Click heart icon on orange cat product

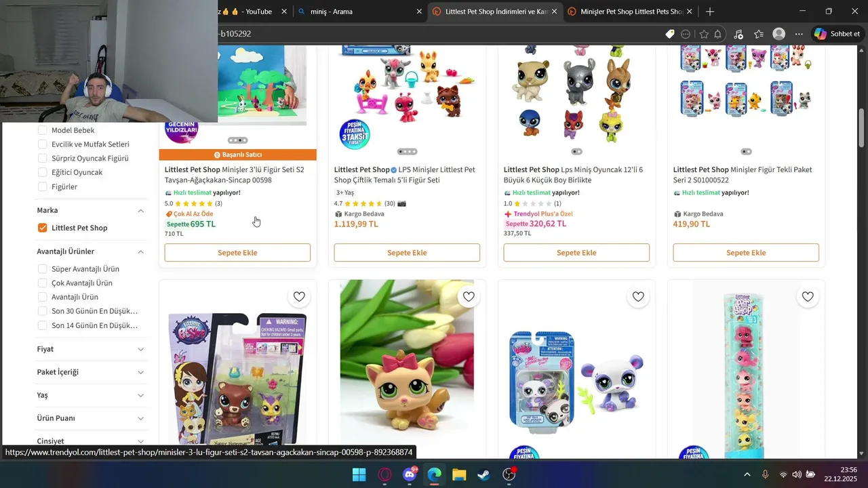[x=469, y=296]
